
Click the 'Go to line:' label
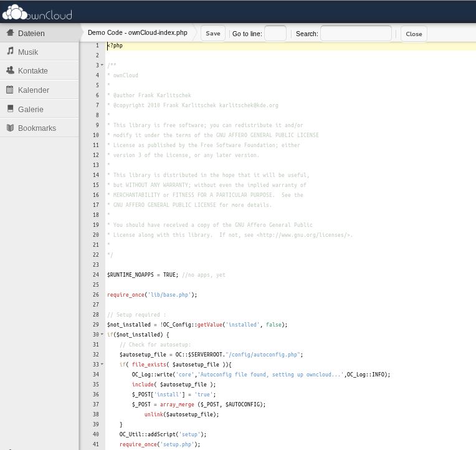tap(247, 34)
